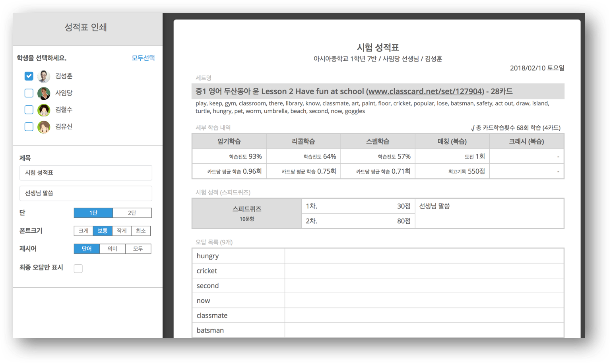Click the wrong-answer word classmate
Screen dimensions: 611x364
(212, 316)
